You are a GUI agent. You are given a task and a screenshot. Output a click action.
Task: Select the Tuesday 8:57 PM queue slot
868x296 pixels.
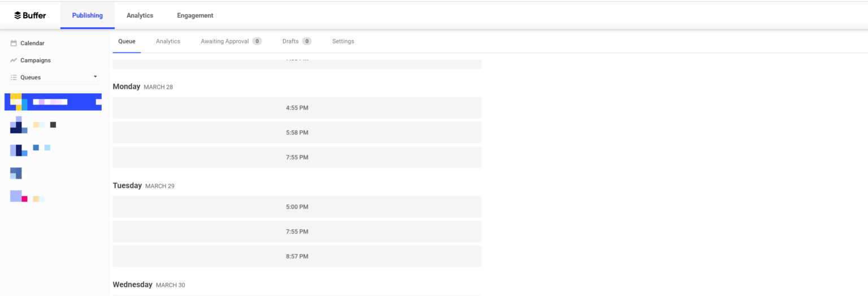click(297, 256)
